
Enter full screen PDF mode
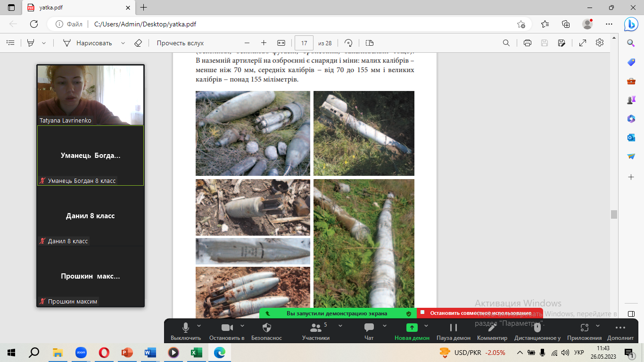click(583, 43)
